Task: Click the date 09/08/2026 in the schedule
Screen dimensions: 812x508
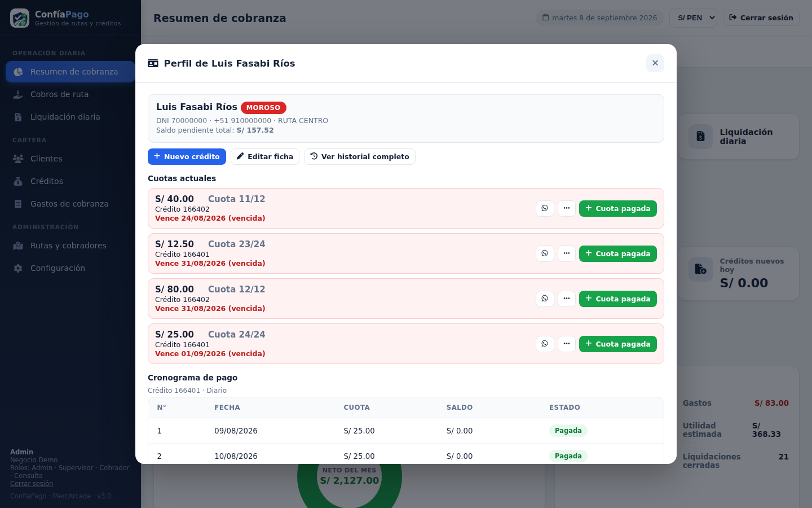Action: click(236, 431)
